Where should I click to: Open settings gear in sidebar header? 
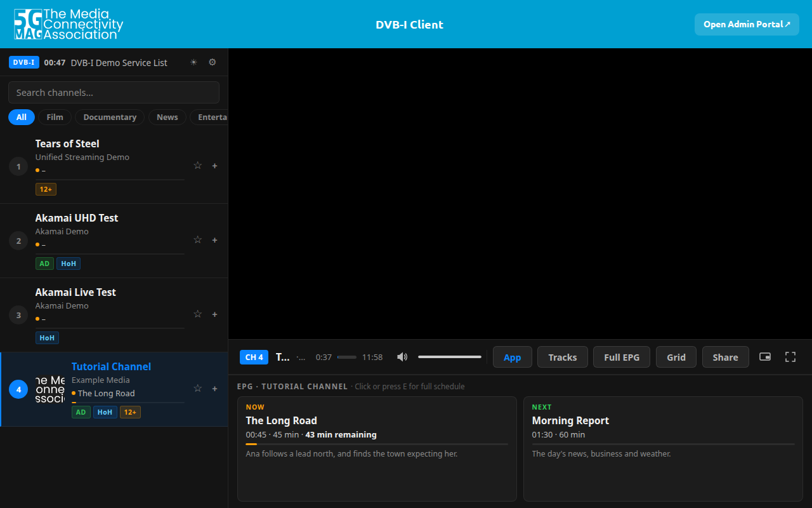pos(213,62)
